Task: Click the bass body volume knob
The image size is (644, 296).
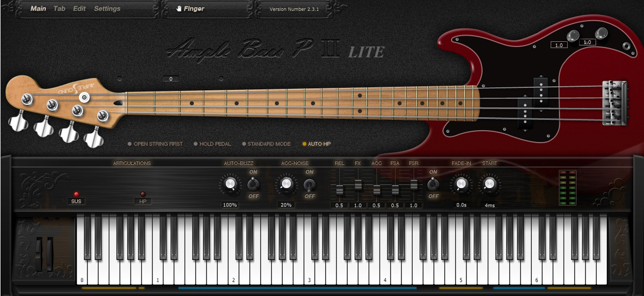Action: coord(574,36)
